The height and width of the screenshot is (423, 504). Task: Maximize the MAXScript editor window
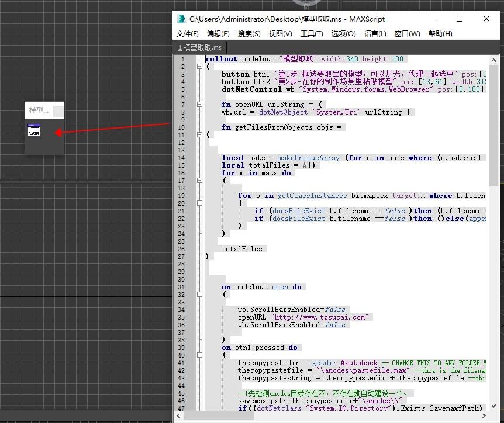pyautogui.click(x=460, y=19)
